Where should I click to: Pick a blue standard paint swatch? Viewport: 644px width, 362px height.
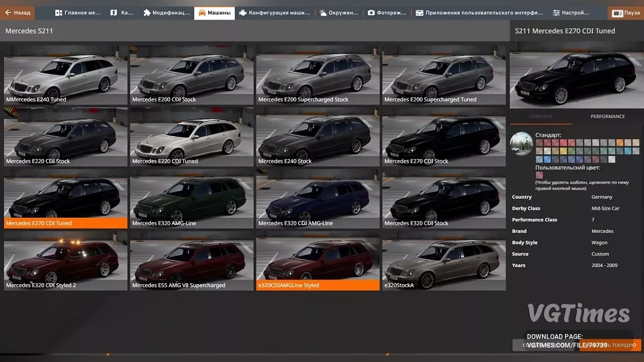pyautogui.click(x=546, y=159)
